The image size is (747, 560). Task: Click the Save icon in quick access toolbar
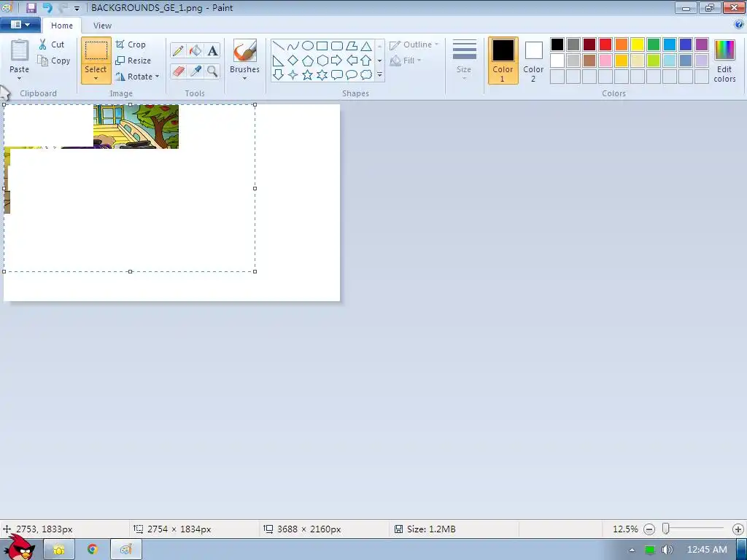[31, 7]
